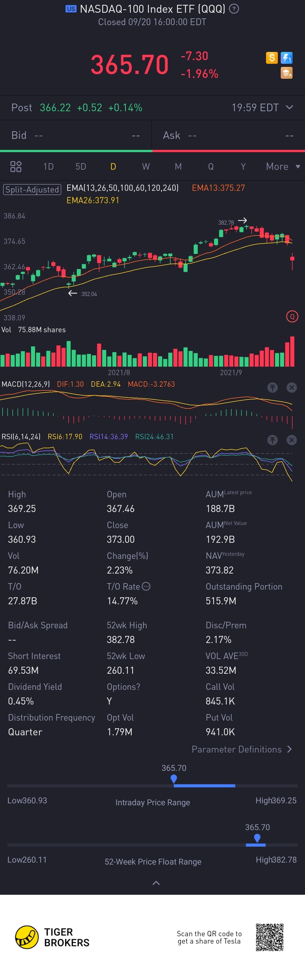The height and width of the screenshot is (980, 305).
Task: Tap the Post market price 366.22
Action: pos(55,108)
